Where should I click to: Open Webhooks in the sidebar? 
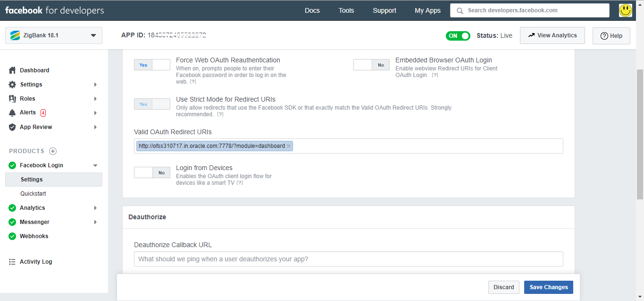tap(34, 236)
